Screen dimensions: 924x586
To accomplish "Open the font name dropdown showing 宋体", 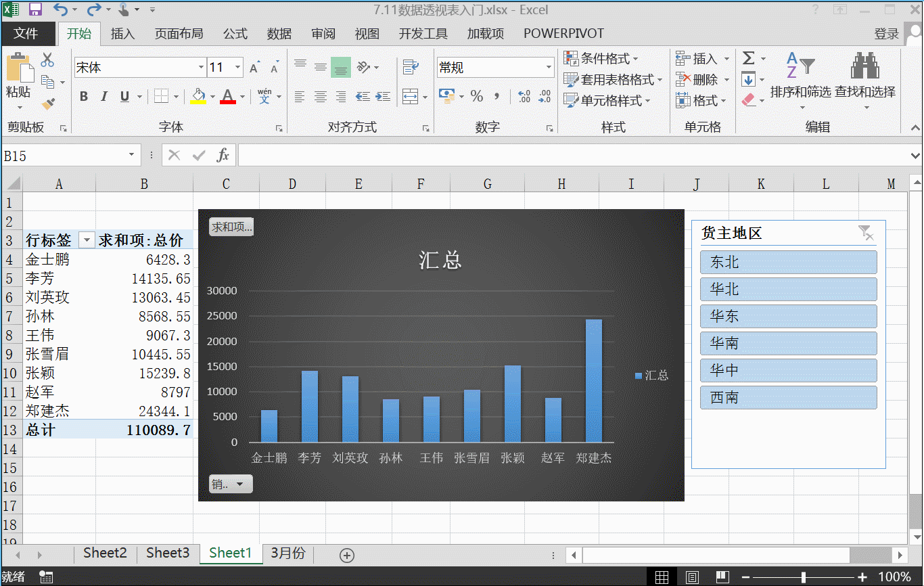I will pos(200,67).
